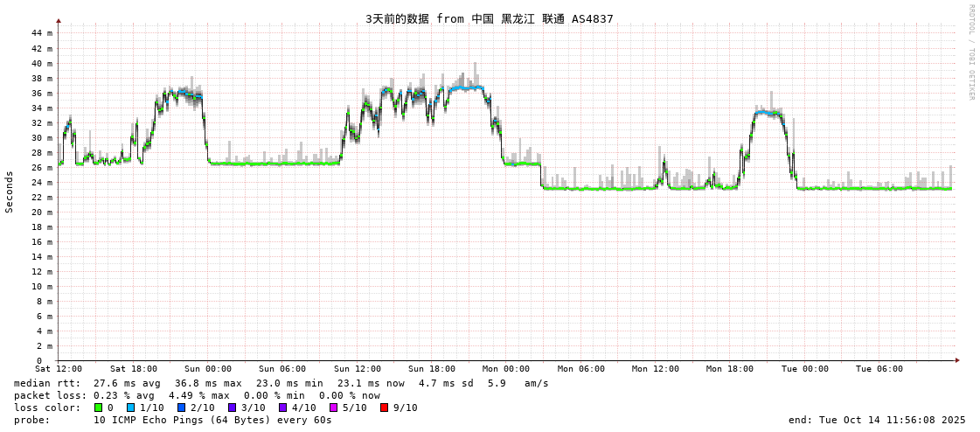Image resolution: width=980 pixels, height=432 pixels.
Task: Click the light blue 1/10 loss swatch
Action: 130,408
